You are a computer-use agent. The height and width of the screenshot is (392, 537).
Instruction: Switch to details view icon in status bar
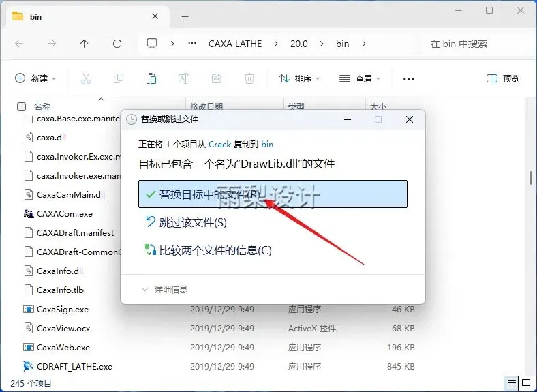[511, 383]
